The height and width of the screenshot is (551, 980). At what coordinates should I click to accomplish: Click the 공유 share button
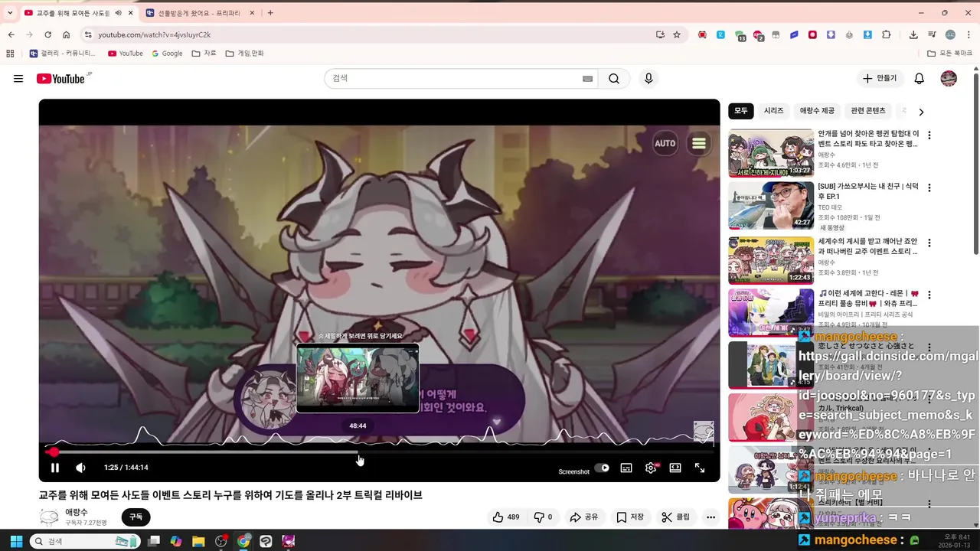pos(583,517)
